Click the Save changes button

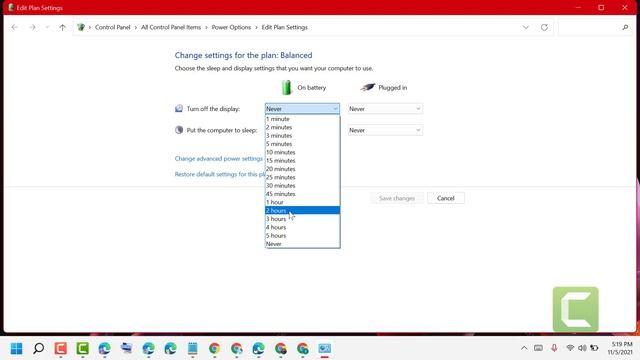(x=397, y=198)
